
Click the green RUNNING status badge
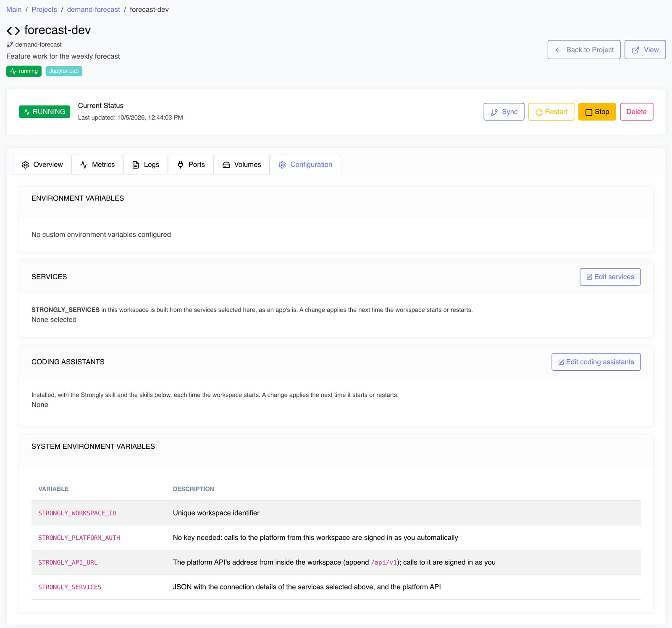tap(45, 112)
